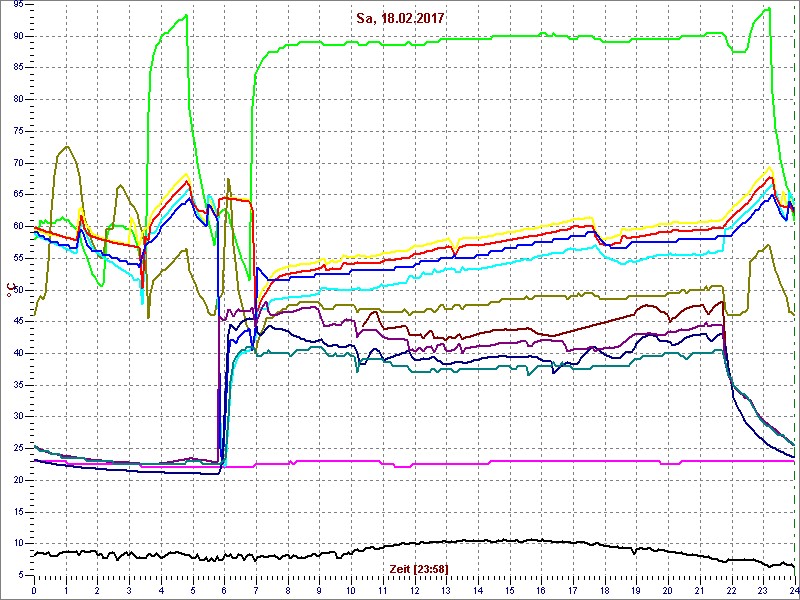Click hour 19 on the time axis
This screenshot has width=800, height=600.
point(635,590)
